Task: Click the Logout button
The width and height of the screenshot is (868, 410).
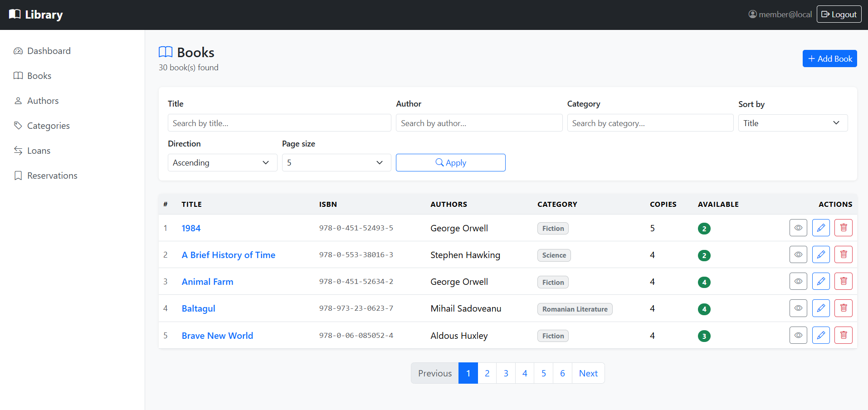Action: (x=839, y=14)
